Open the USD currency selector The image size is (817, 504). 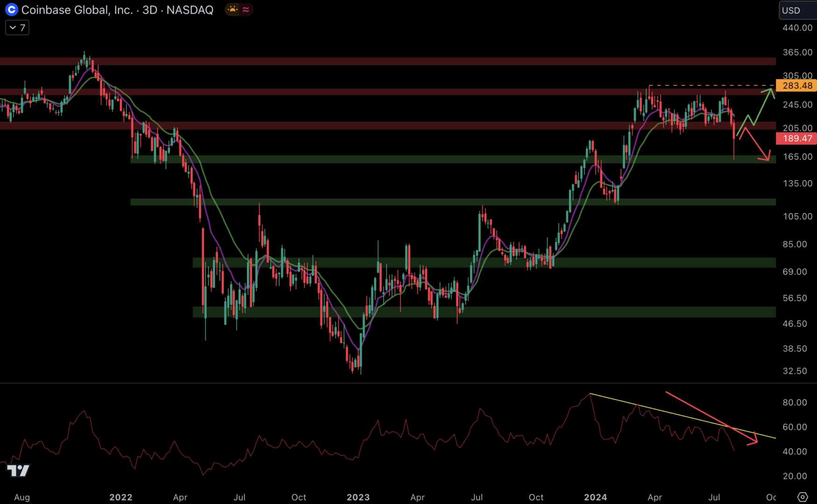point(797,10)
